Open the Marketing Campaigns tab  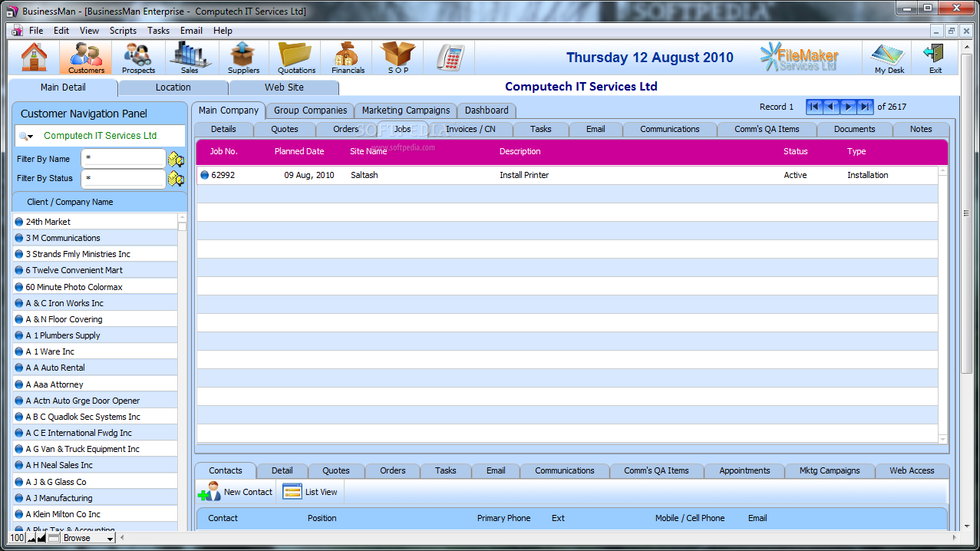[406, 111]
